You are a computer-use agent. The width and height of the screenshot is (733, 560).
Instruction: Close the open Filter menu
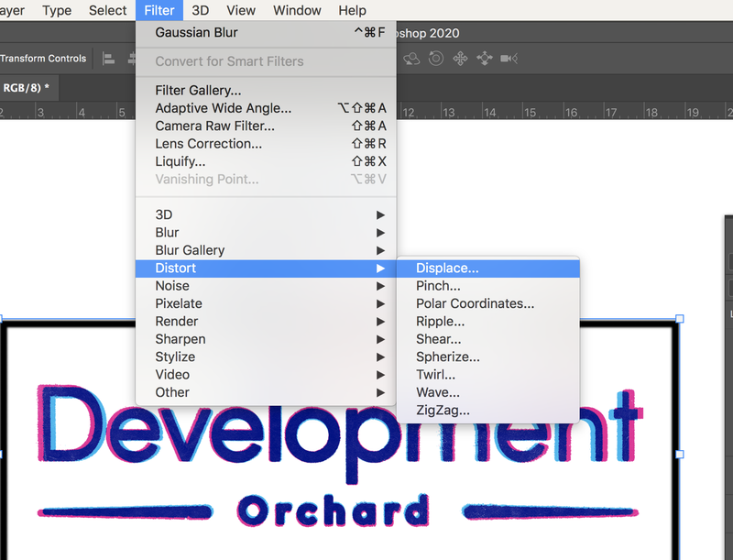click(x=159, y=10)
